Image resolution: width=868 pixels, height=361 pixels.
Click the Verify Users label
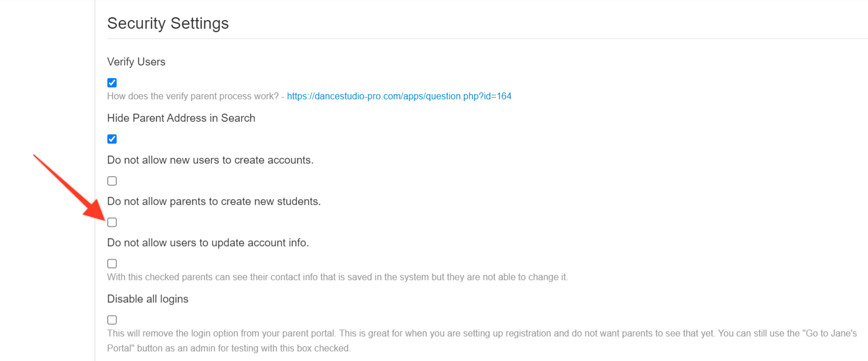pyautogui.click(x=136, y=62)
